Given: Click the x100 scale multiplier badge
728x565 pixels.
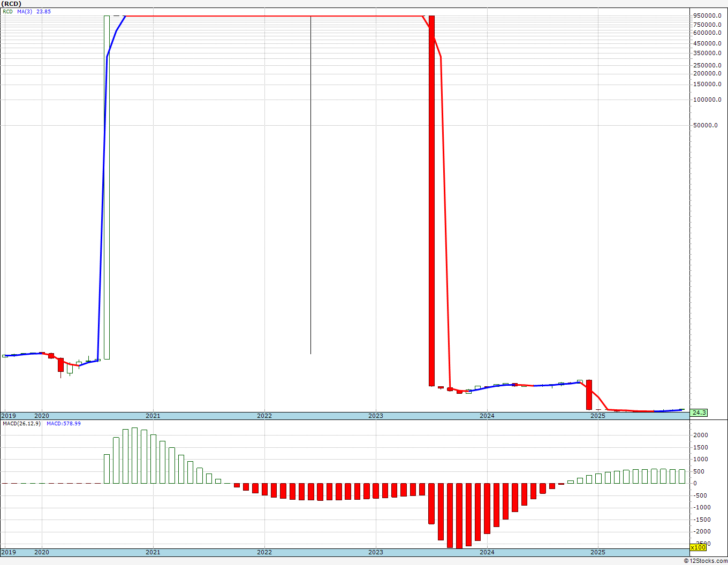Looking at the screenshot, I should pyautogui.click(x=698, y=547).
